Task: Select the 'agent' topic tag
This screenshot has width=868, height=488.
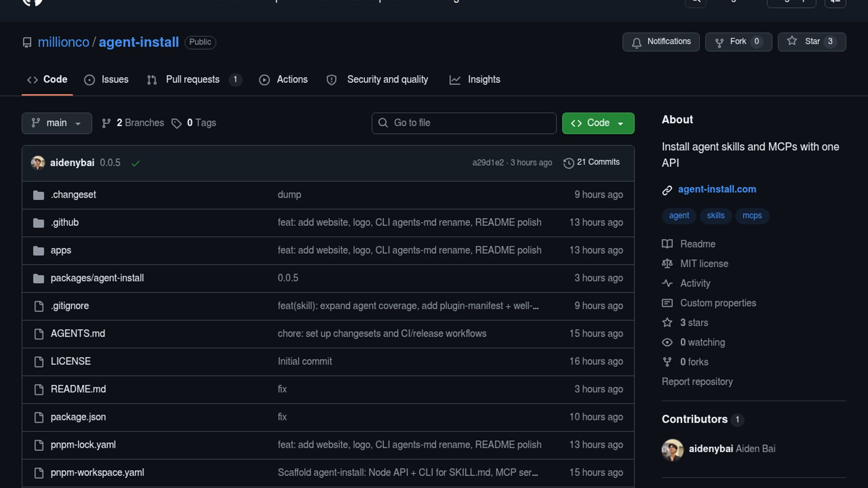Action: coord(679,216)
